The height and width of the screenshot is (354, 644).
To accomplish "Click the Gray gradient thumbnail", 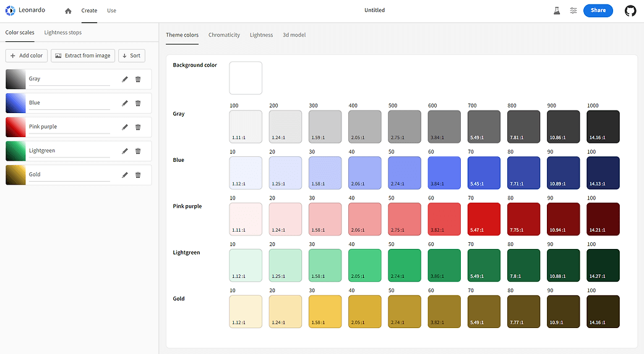I will click(x=15, y=79).
